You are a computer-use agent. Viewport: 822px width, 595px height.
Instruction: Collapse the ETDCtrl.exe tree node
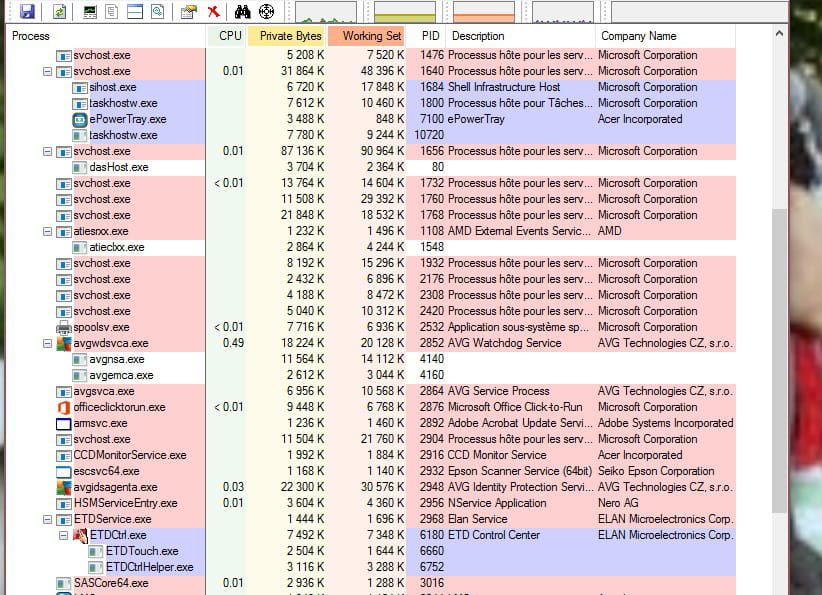tap(63, 535)
